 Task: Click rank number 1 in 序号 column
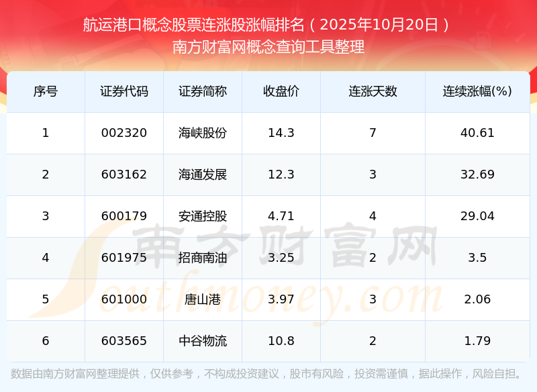point(46,133)
